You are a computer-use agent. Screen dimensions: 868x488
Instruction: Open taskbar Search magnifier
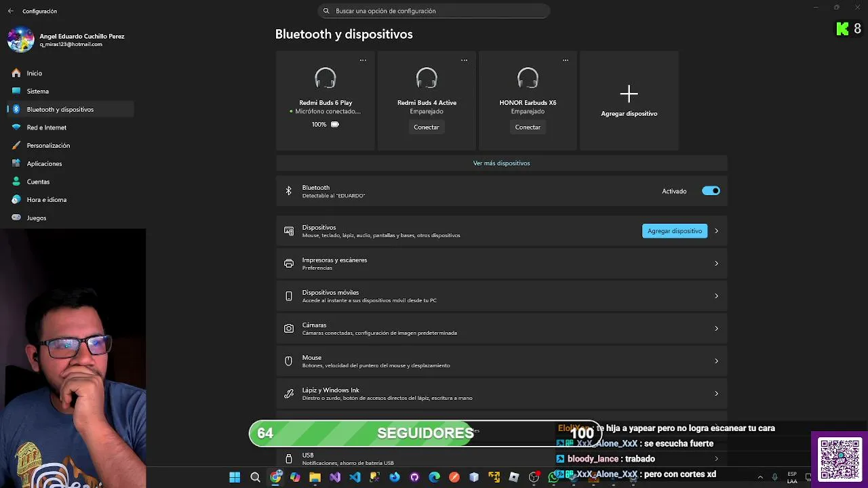click(255, 477)
